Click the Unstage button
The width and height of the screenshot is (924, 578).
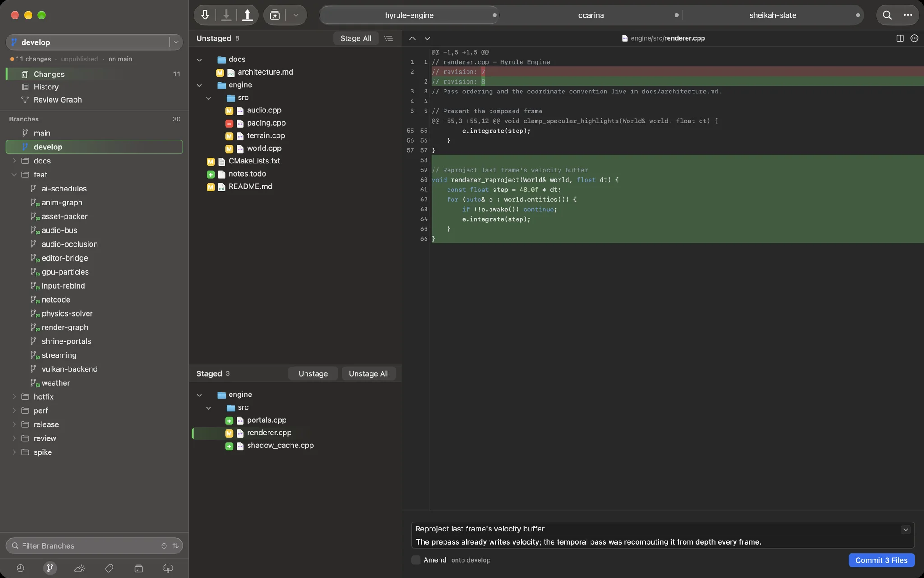[x=313, y=373]
